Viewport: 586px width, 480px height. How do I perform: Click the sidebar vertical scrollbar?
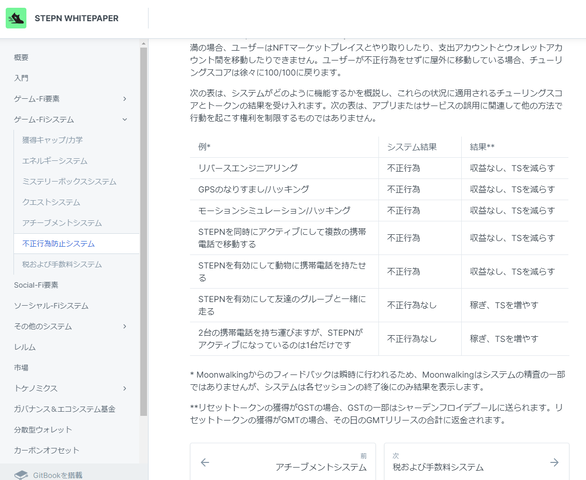tap(144, 232)
